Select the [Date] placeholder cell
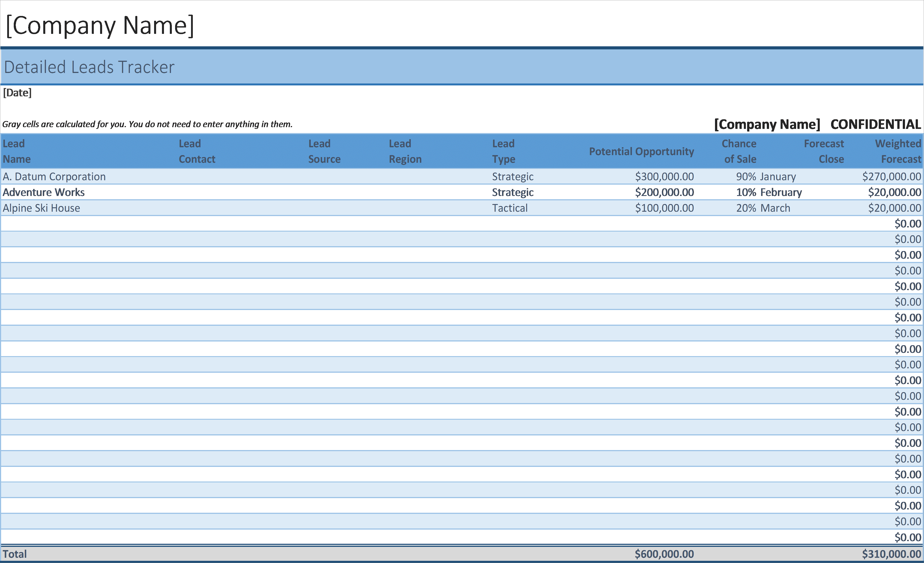The image size is (924, 563). click(17, 93)
